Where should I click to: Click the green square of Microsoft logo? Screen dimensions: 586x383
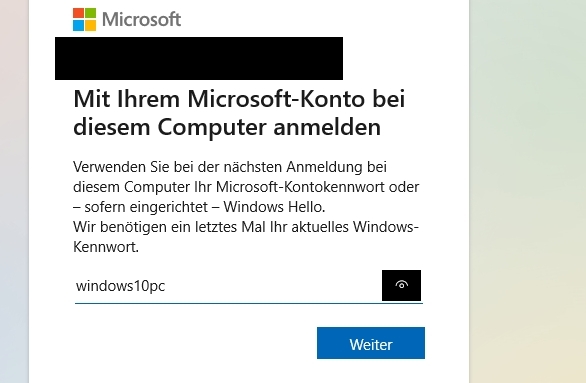(90, 13)
